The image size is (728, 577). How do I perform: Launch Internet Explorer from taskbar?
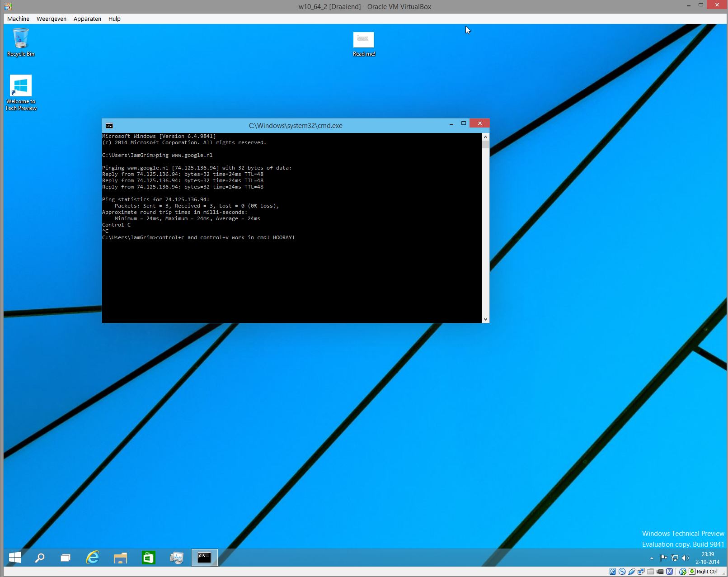tap(93, 558)
